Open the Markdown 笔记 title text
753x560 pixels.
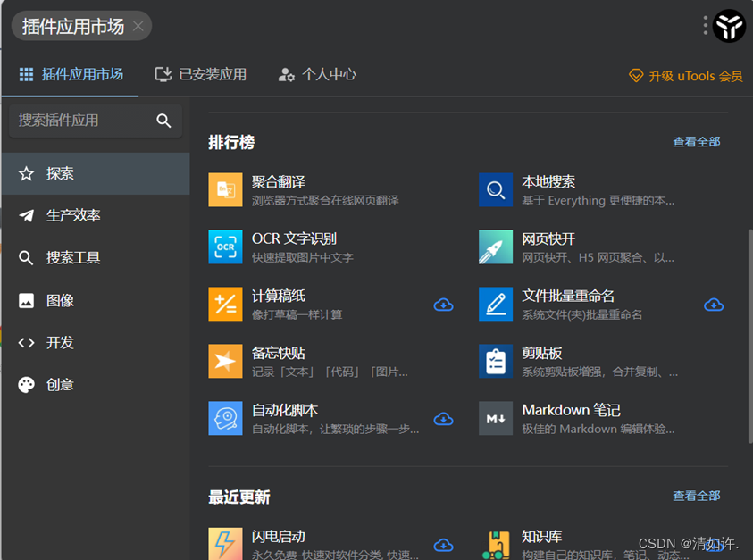(x=572, y=410)
